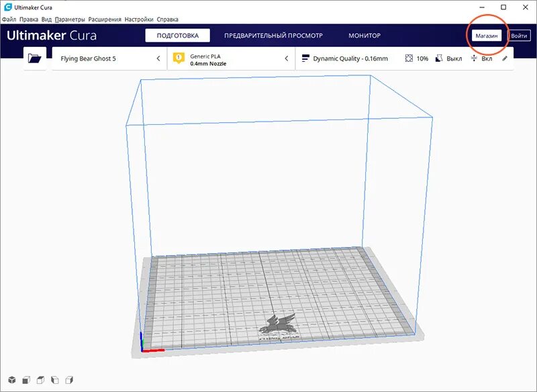The width and height of the screenshot is (537, 392).
Task: Click the yellow extruder 1 icon
Action: tap(179, 58)
